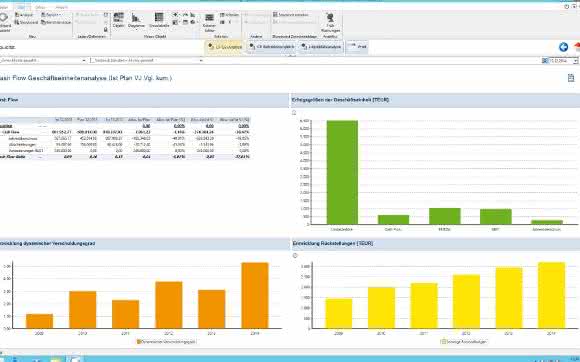Click the calendar icon beside the date field
Viewport: 580px width, 362px height.
[x=545, y=60]
